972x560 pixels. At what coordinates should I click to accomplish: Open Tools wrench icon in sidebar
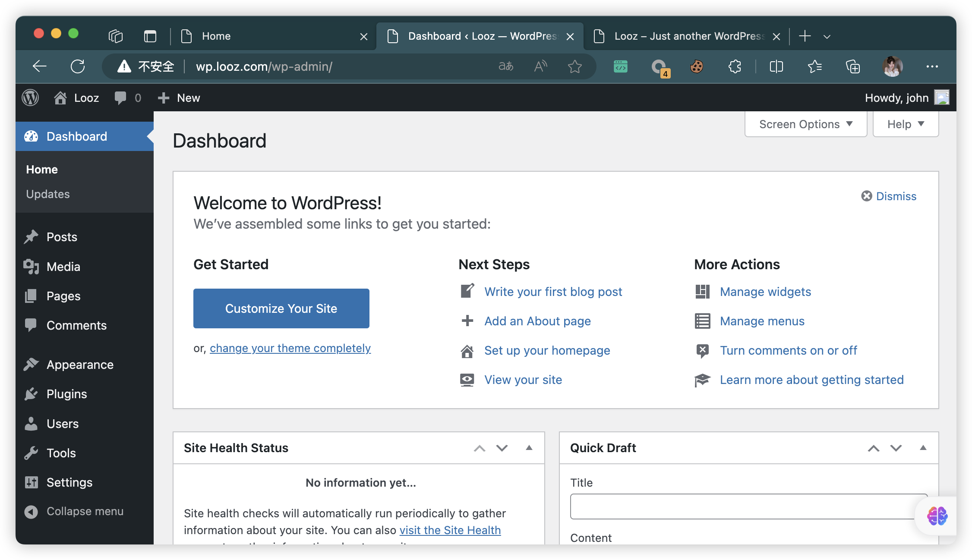click(x=31, y=453)
